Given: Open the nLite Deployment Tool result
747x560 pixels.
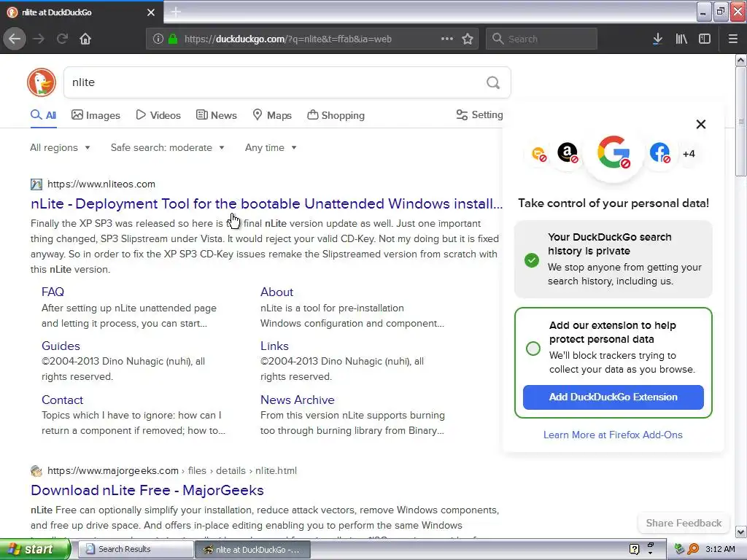Looking at the screenshot, I should pyautogui.click(x=266, y=204).
